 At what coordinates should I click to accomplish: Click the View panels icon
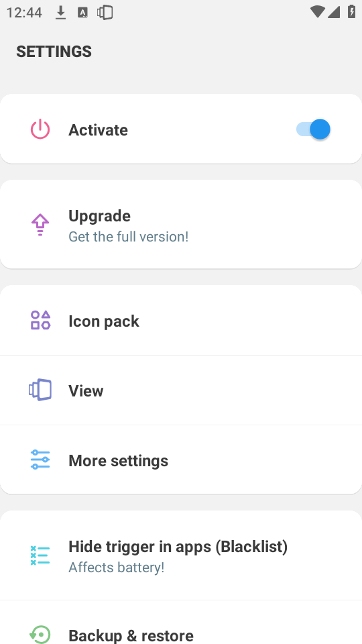pos(40,390)
